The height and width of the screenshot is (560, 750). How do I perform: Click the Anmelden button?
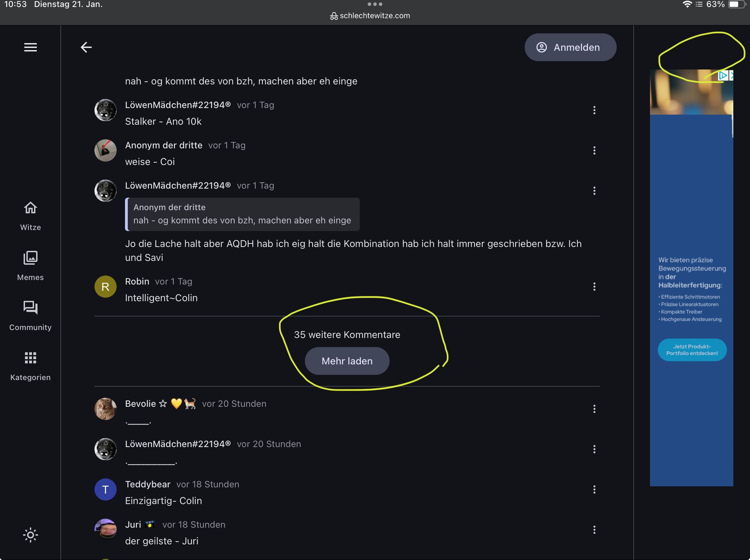570,47
